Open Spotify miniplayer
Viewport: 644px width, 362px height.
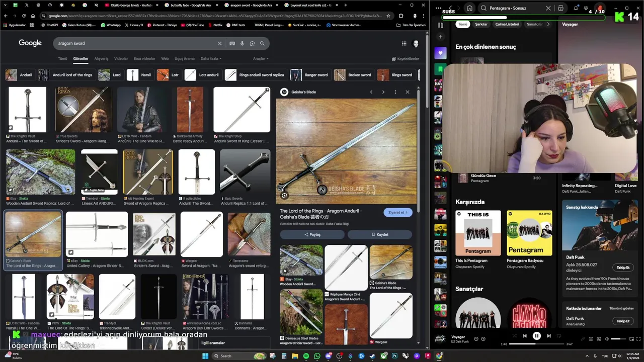click(631, 339)
